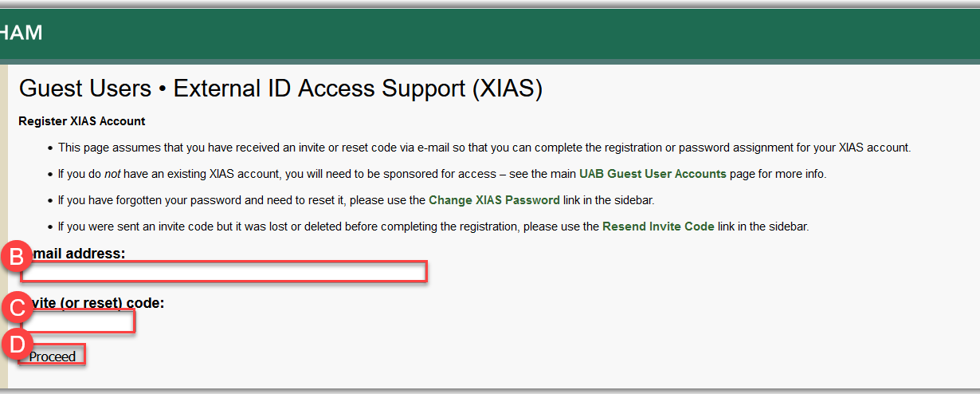Focus the invite (or reset) code field
The image size is (980, 394).
[78, 321]
